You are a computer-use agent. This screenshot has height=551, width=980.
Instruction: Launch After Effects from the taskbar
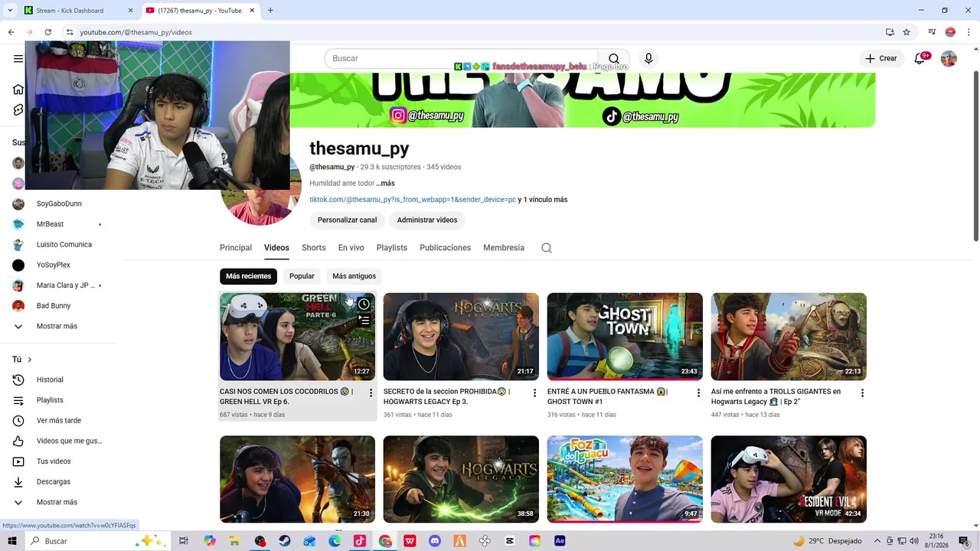560,541
